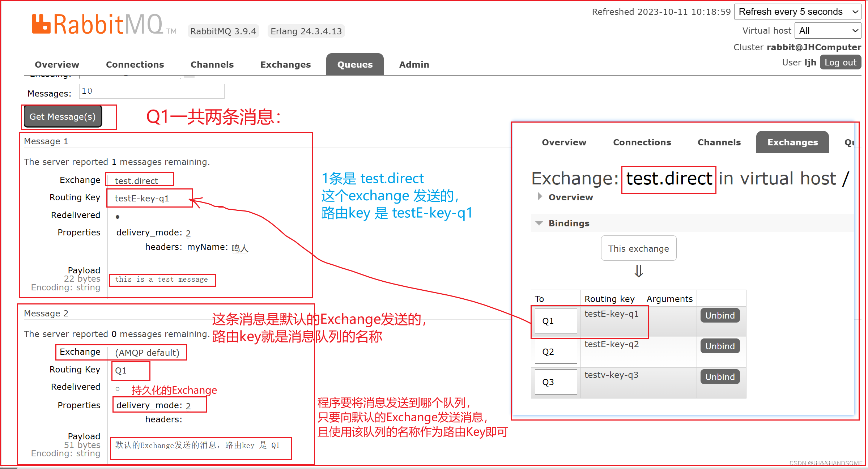Click the Q2 queue link in bindings
868x469 pixels.
point(548,351)
